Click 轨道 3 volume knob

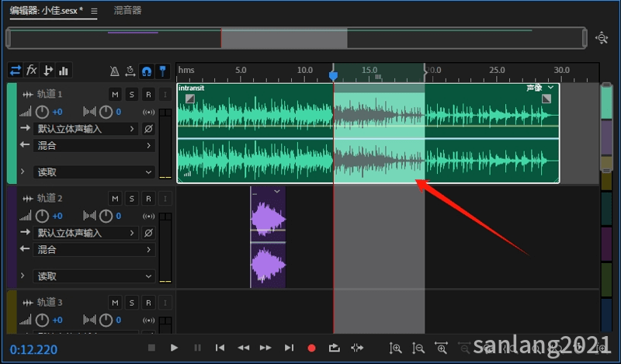42,320
